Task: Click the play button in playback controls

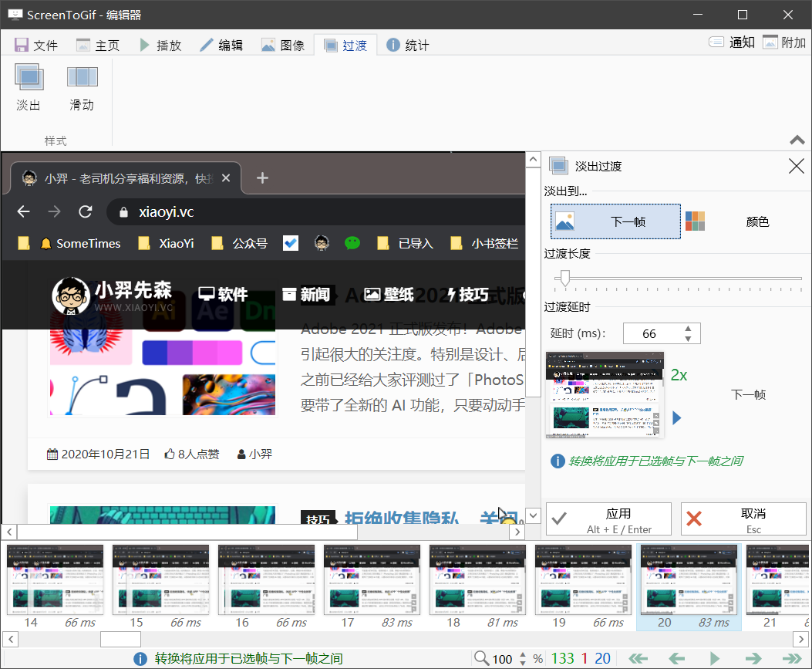Action: 714,657
